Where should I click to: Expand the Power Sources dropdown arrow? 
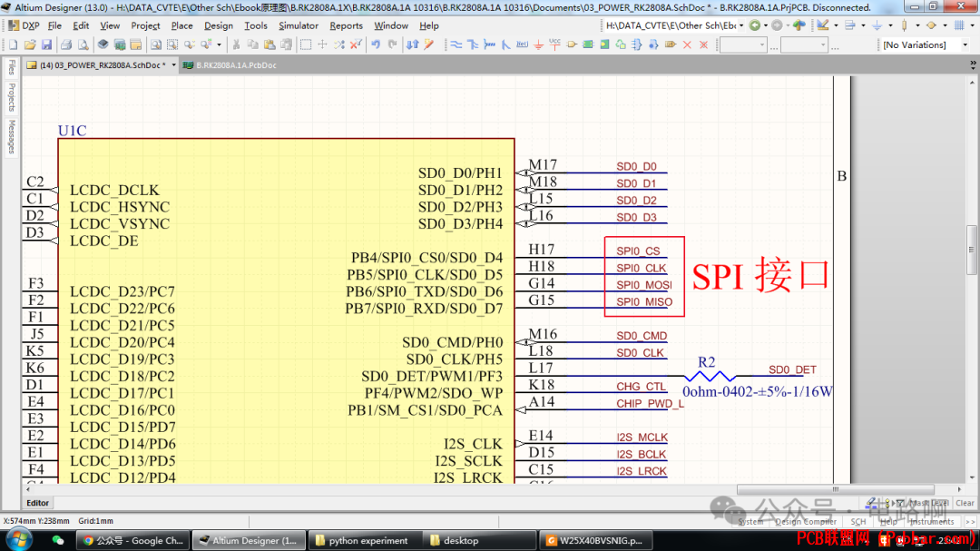(x=891, y=25)
